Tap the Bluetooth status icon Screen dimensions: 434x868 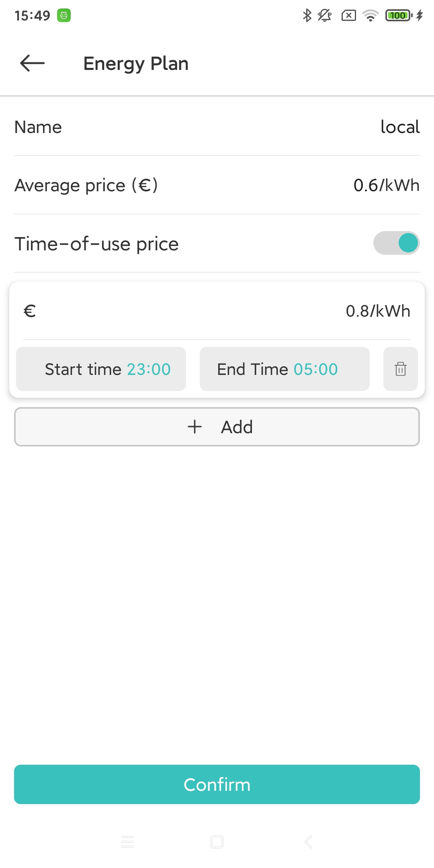pos(307,16)
